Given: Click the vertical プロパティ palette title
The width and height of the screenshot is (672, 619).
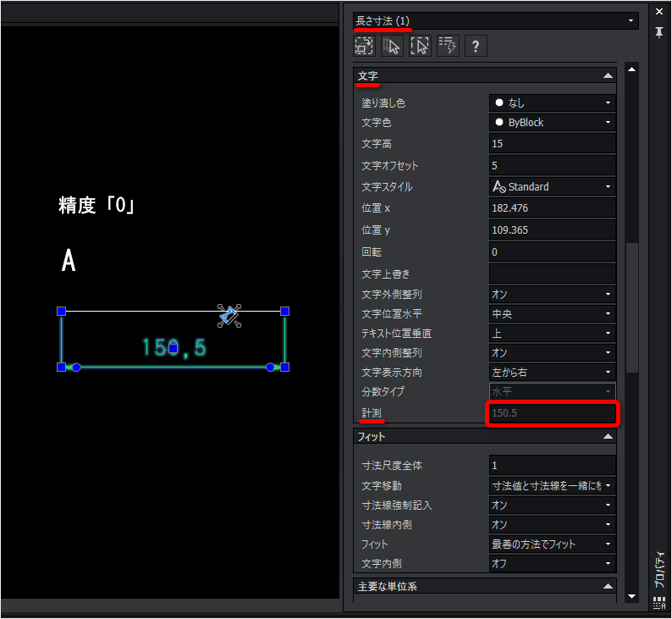Looking at the screenshot, I should pos(659,570).
